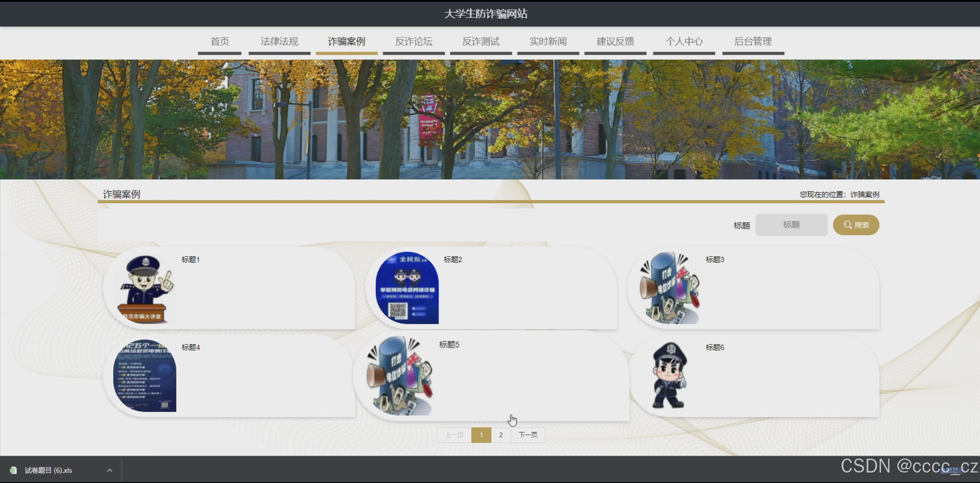The width and height of the screenshot is (980, 483).
Task: Open the 法律法规 navigation tab
Action: click(x=279, y=42)
